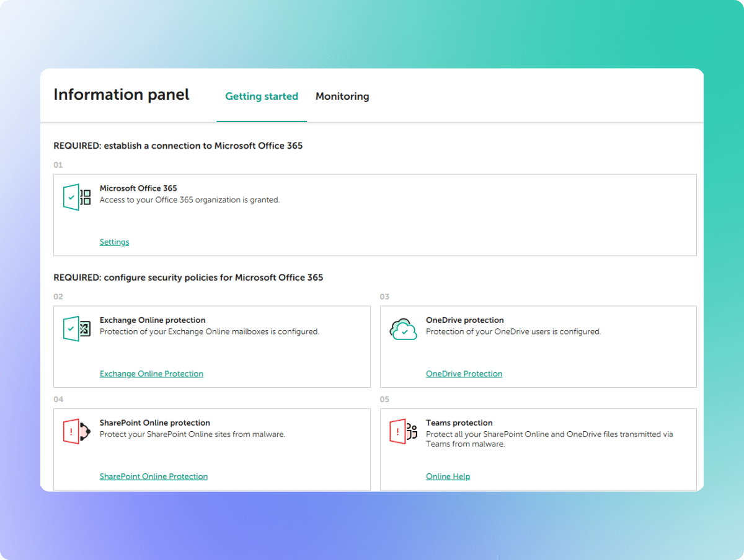The image size is (744, 560).
Task: Click the SharePoint Online protection warning icon
Action: [77, 432]
